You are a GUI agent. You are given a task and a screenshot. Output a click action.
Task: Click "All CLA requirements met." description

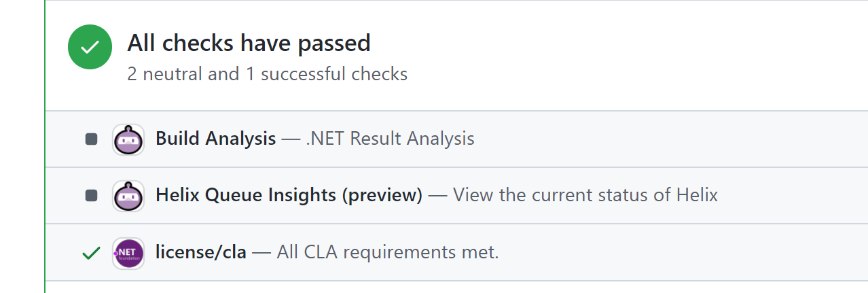coord(388,253)
